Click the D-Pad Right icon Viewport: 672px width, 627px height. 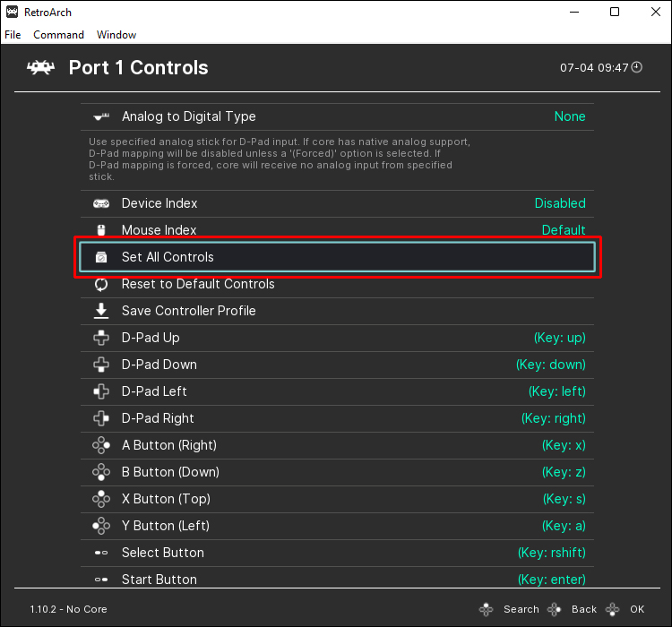pyautogui.click(x=101, y=418)
